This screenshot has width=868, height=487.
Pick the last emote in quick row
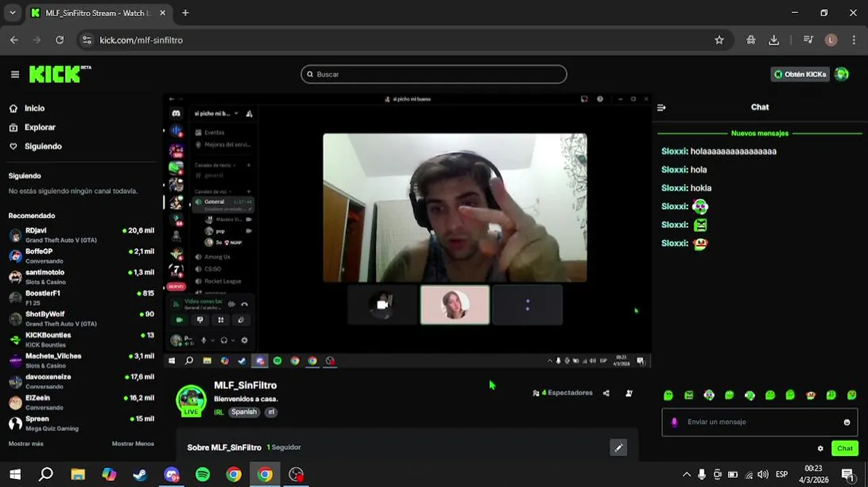(852, 395)
